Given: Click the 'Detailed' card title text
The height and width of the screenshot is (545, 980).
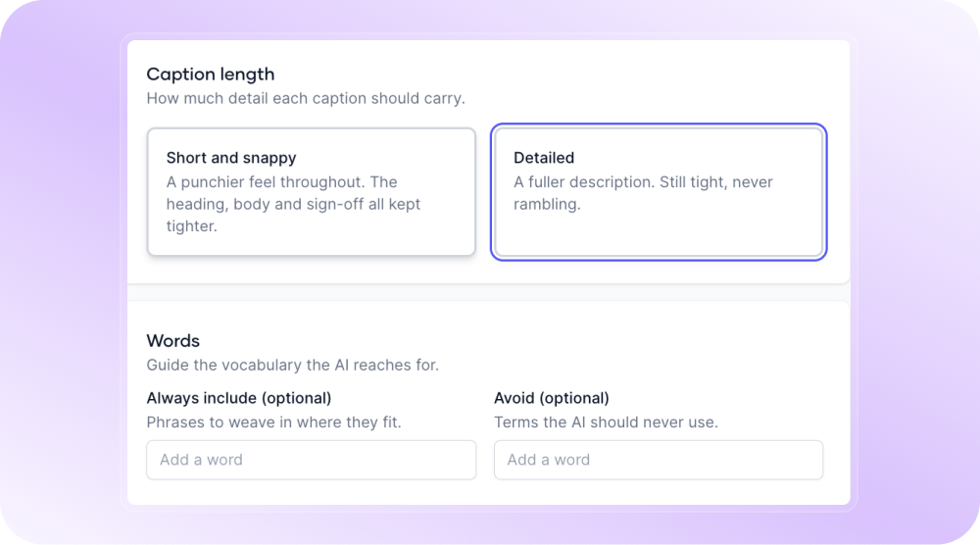Looking at the screenshot, I should (544, 158).
